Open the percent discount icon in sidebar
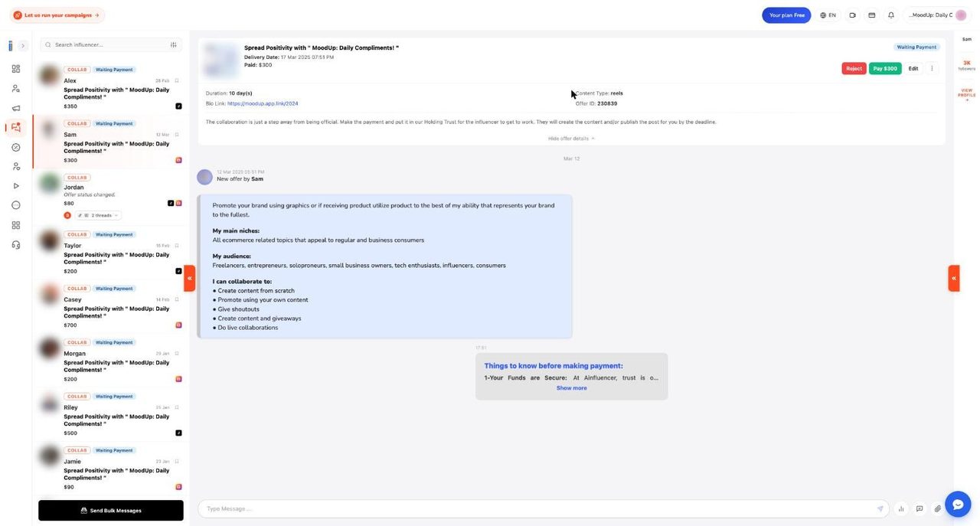This screenshot has height=526, width=980. coord(16,147)
